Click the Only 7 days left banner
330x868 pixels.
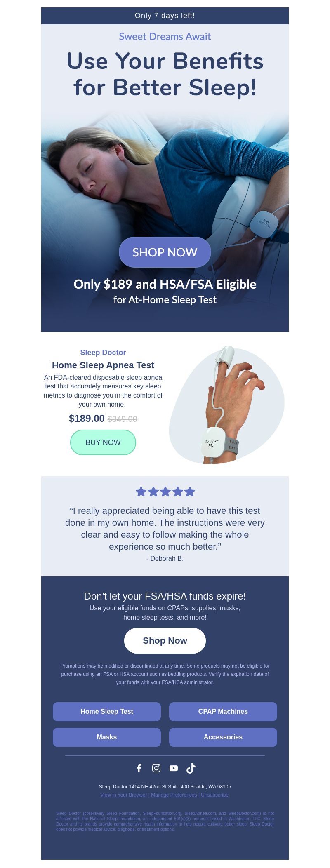[165, 16]
